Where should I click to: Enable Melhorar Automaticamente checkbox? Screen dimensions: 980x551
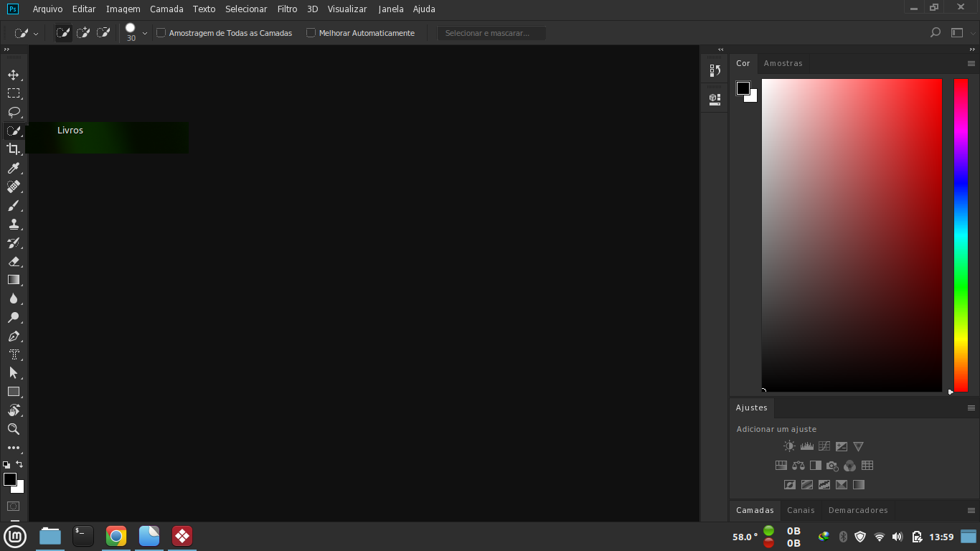click(311, 33)
